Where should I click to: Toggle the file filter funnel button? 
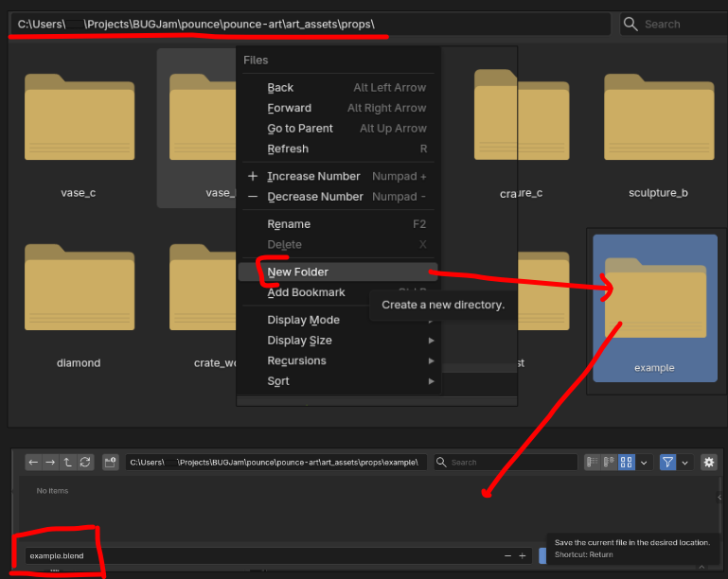(668, 463)
